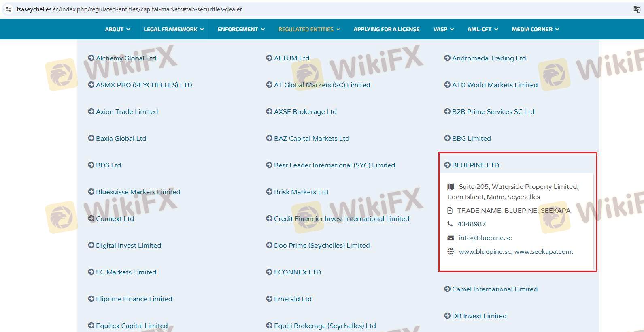
Task: Expand the ENFORCEMENT menu
Action: (241, 29)
